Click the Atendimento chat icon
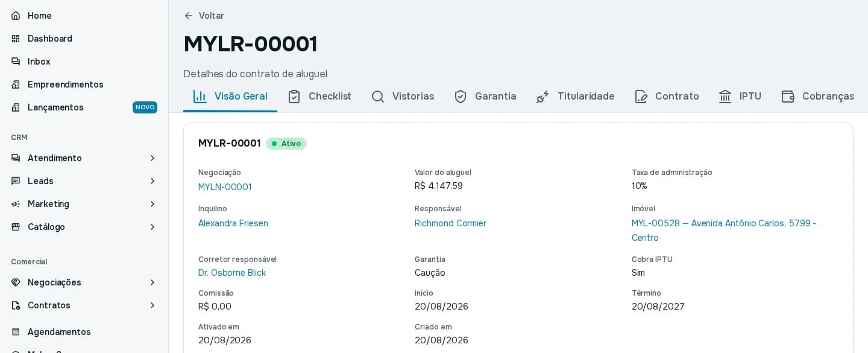 [x=16, y=158]
